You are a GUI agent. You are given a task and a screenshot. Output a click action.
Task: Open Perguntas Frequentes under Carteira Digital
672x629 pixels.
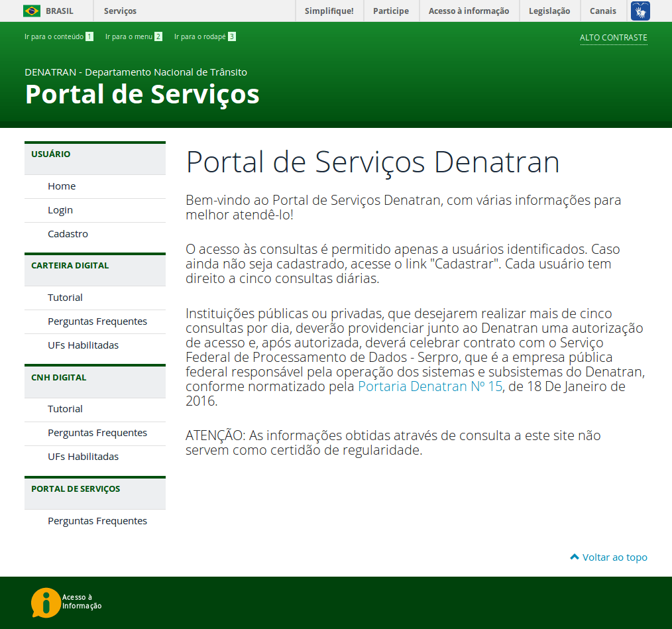97,321
